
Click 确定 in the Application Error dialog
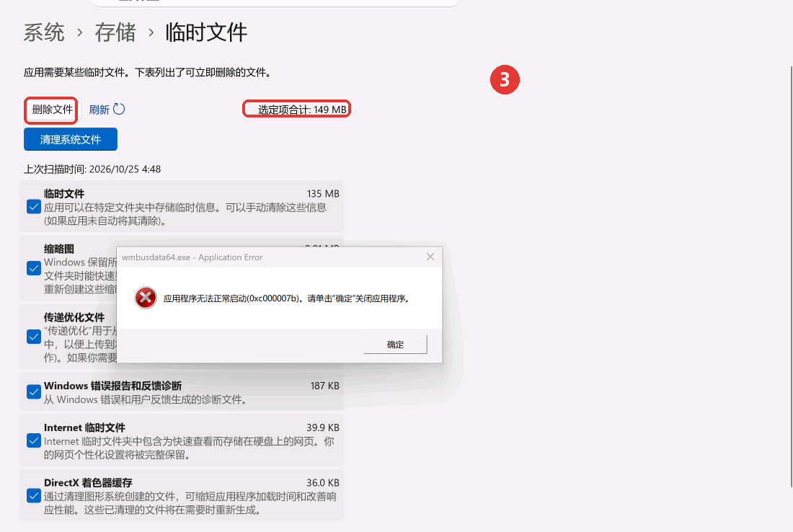[396, 345]
